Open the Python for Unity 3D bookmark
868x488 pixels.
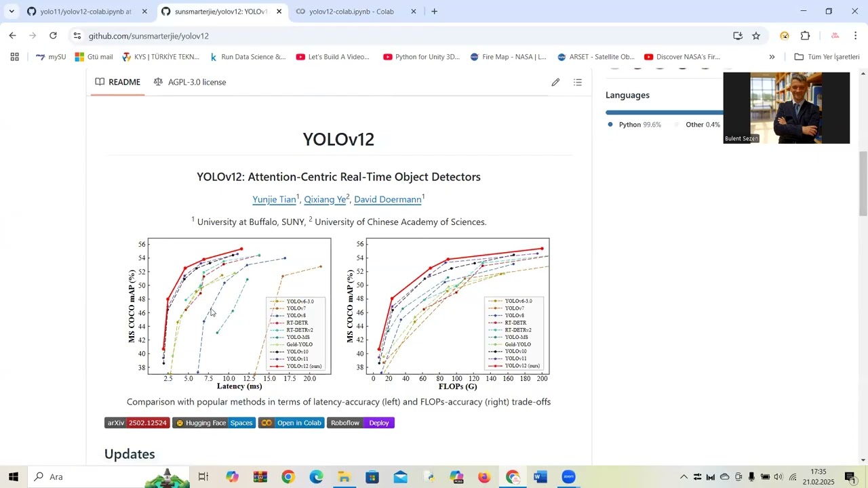pyautogui.click(x=422, y=57)
